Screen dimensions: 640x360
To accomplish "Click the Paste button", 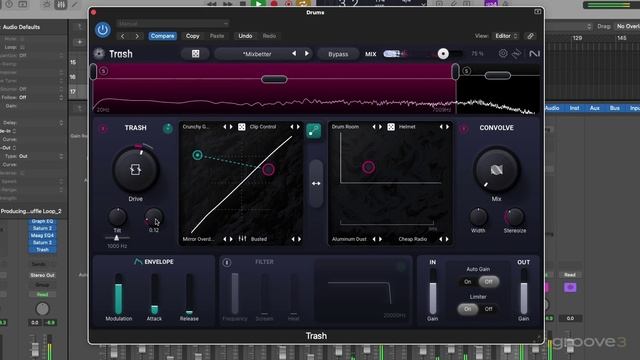I will click(217, 36).
